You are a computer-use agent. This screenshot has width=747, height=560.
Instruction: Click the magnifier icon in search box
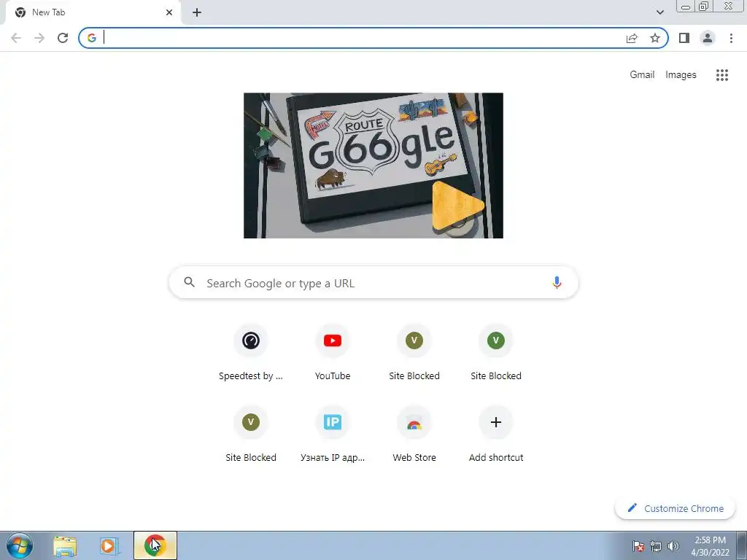(189, 282)
